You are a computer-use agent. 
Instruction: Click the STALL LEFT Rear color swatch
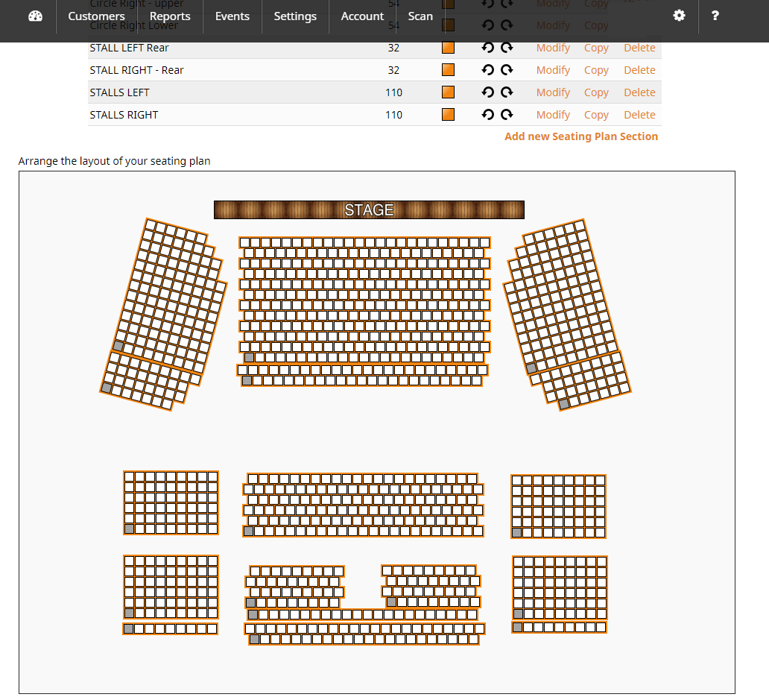448,48
